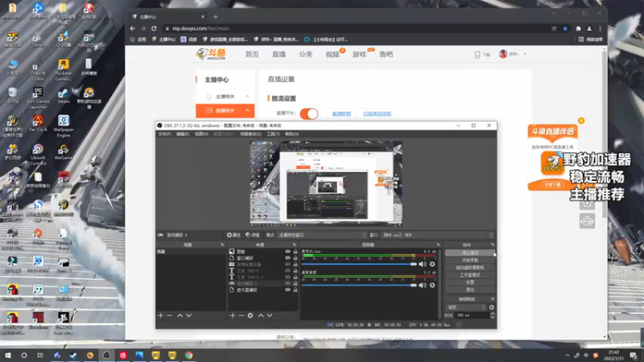Open Far Cry 6 desktop shortcut
Screen dimensions: 644x362
click(x=38, y=124)
